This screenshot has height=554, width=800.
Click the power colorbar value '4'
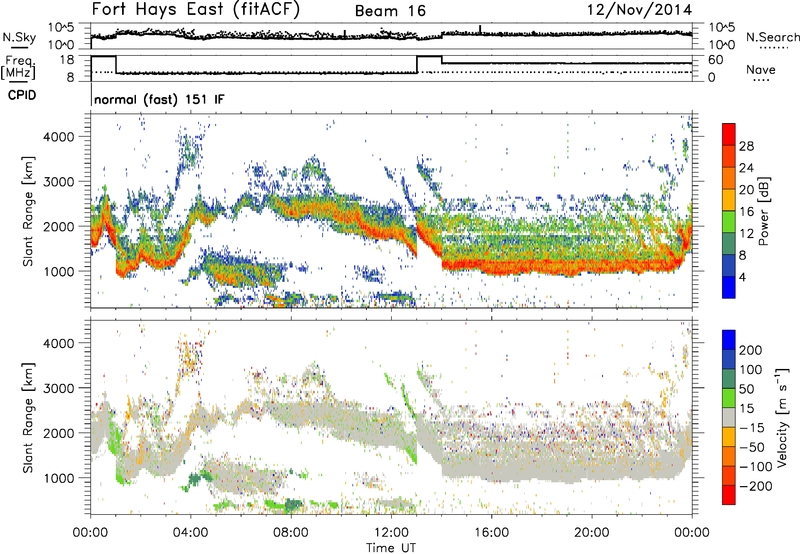pos(742,278)
